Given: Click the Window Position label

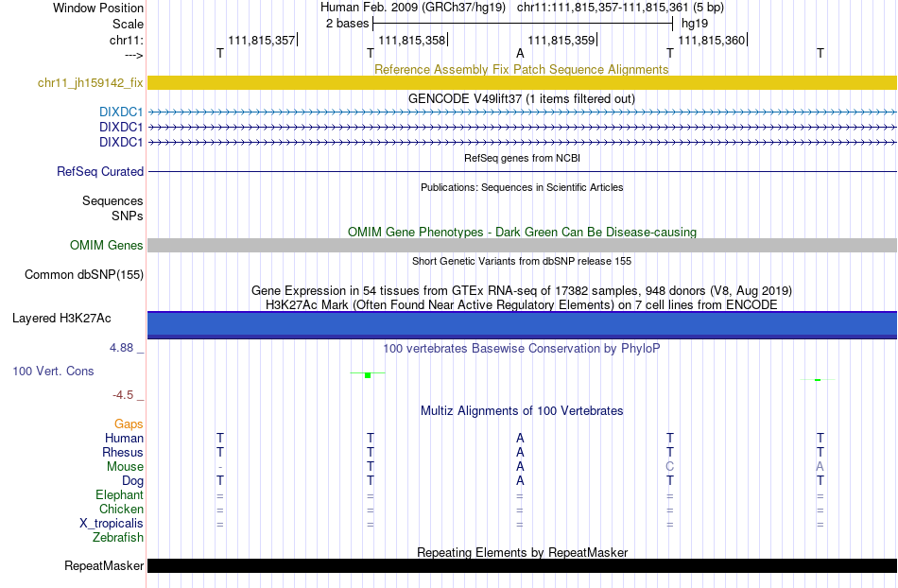Looking at the screenshot, I should (98, 8).
